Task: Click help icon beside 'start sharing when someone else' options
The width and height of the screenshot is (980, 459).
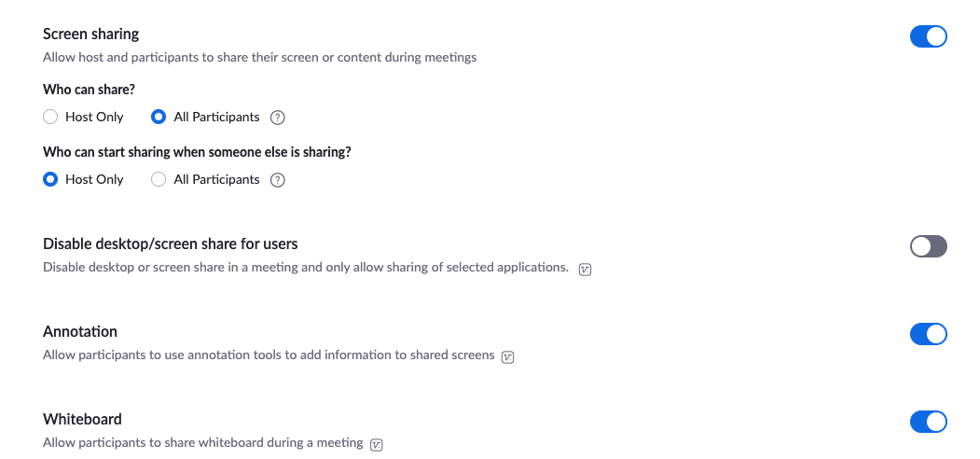Action: 277,180
